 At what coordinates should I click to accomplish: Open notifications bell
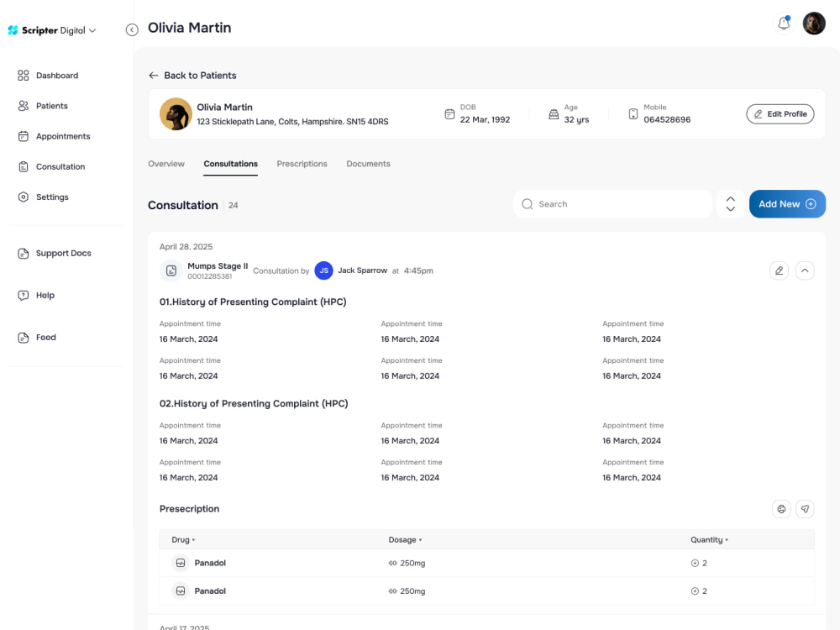tap(784, 24)
